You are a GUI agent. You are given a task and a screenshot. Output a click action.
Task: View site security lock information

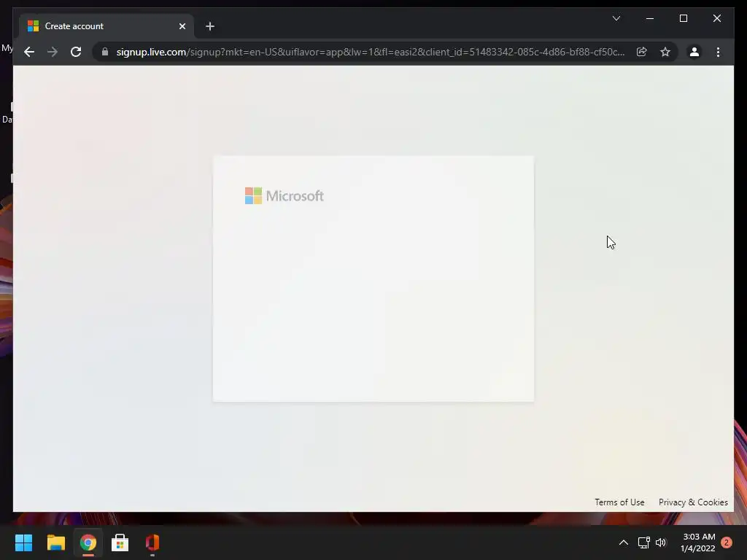(x=105, y=52)
